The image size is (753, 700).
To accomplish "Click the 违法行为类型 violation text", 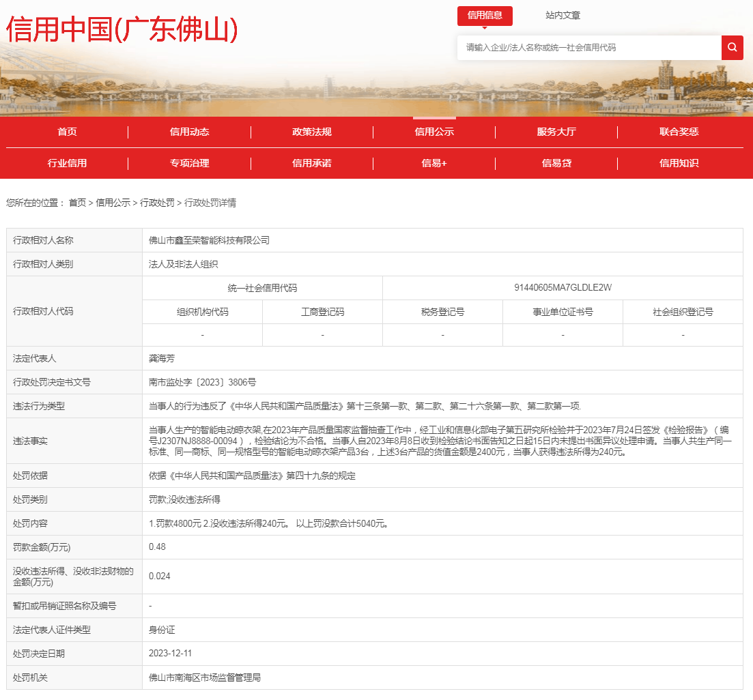I will tap(365, 407).
